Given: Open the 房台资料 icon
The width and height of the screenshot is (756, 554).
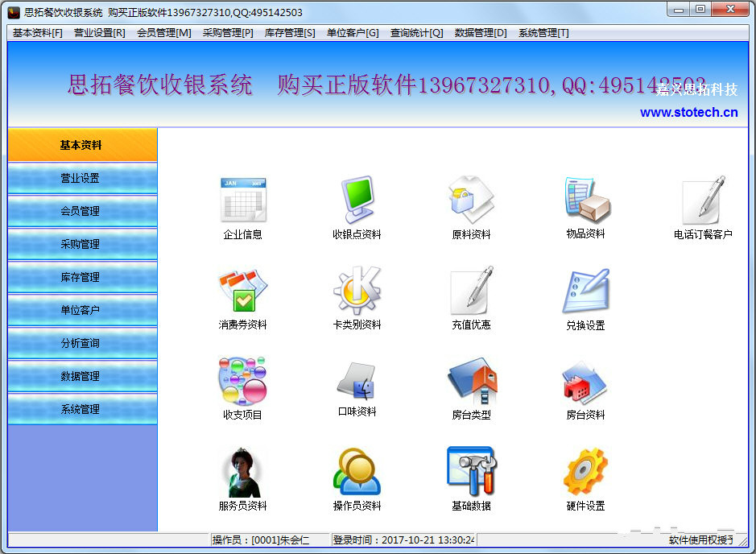Looking at the screenshot, I should (585, 382).
